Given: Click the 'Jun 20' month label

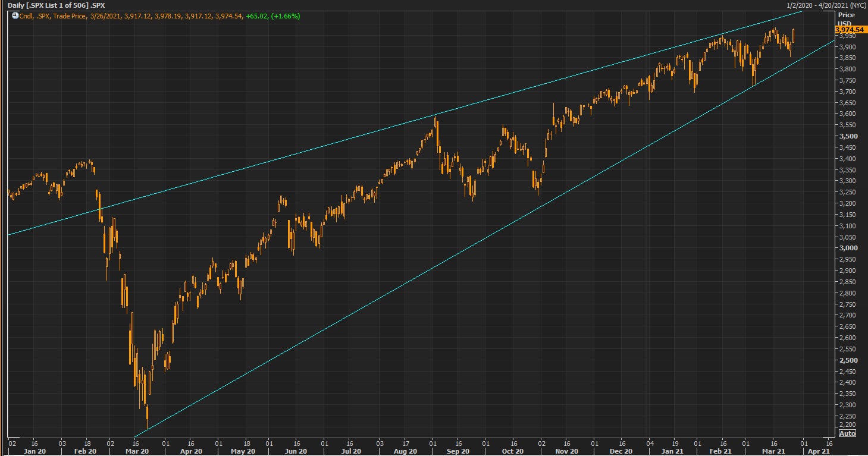Looking at the screenshot, I should [296, 451].
